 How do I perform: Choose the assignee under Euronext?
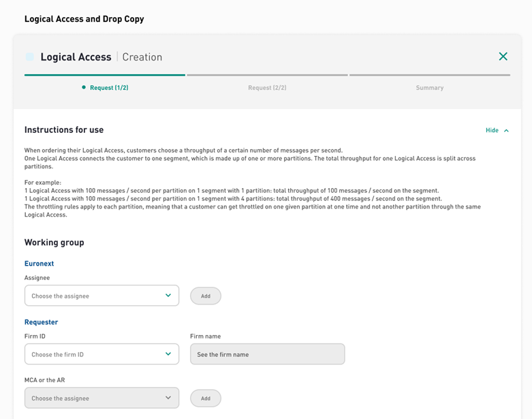point(101,296)
